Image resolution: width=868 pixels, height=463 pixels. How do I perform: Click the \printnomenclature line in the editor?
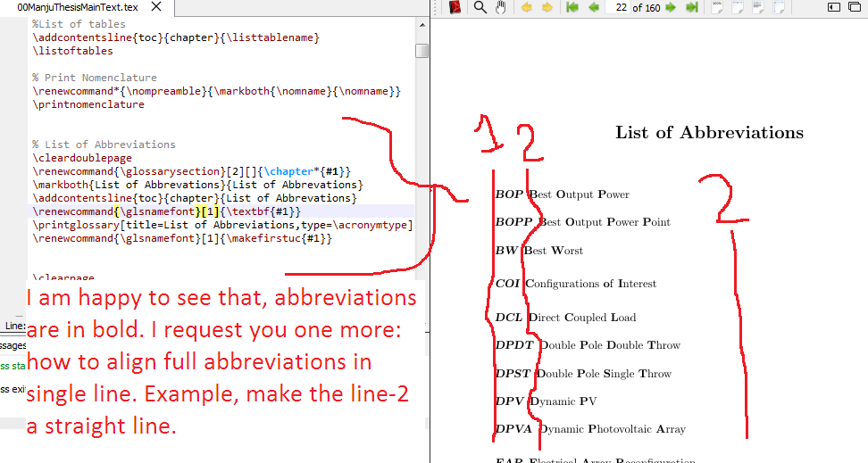88,104
